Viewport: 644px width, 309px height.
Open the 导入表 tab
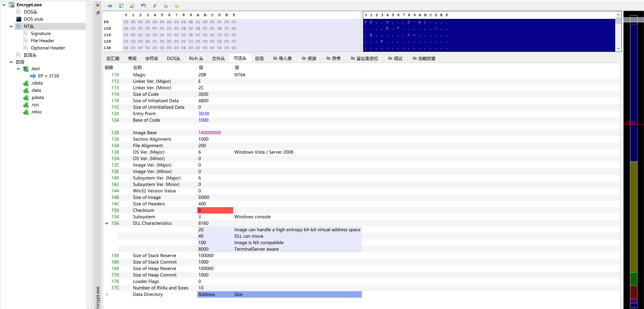(282, 59)
